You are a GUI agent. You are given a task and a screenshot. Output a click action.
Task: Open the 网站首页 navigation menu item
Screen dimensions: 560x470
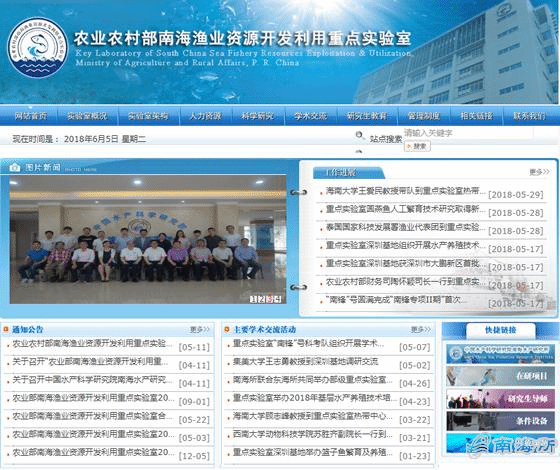(30, 116)
